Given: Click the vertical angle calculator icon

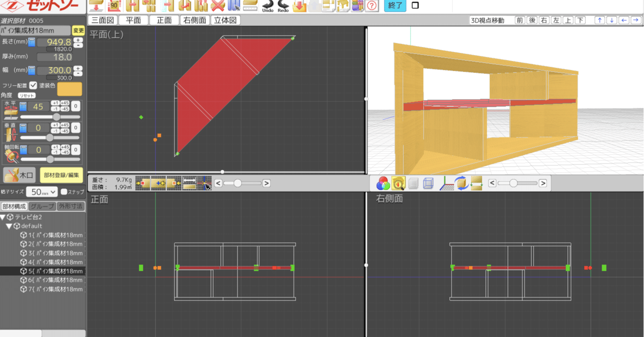Looking at the screenshot, I should pyautogui.click(x=23, y=128).
